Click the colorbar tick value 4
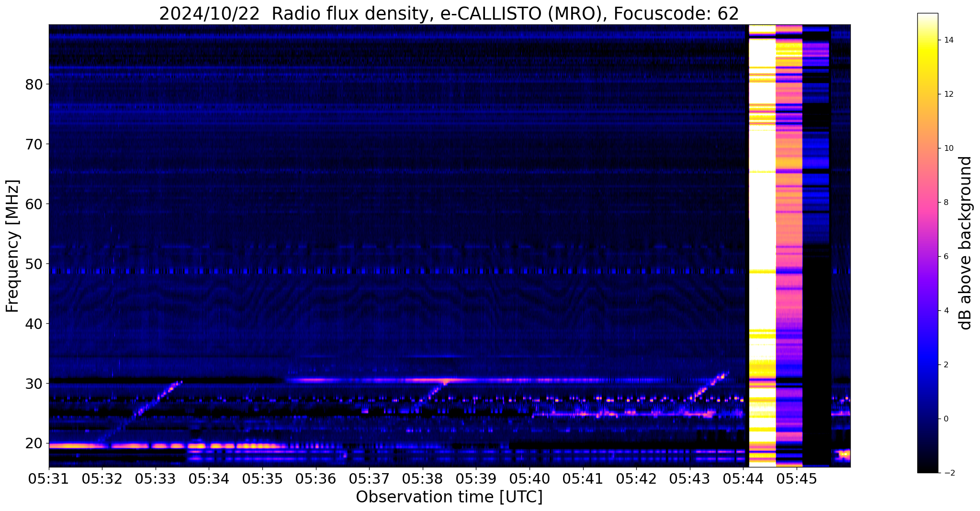980x511 pixels. pos(946,310)
